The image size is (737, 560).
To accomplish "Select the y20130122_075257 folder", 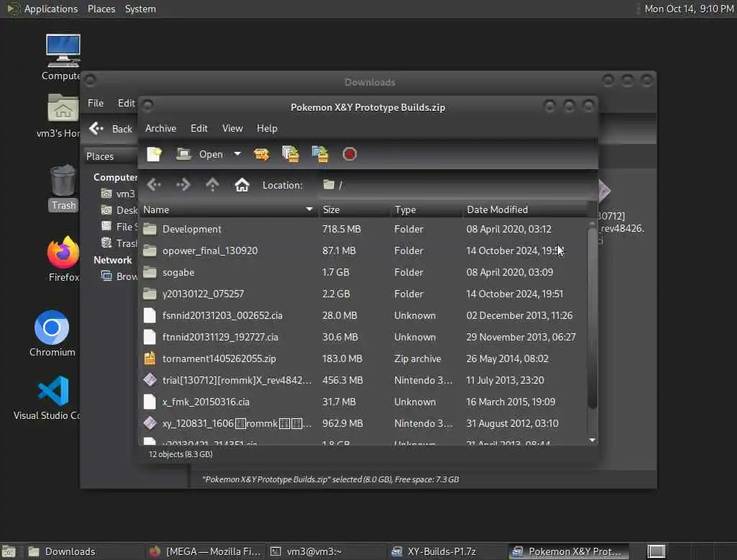I will pyautogui.click(x=363, y=294).
